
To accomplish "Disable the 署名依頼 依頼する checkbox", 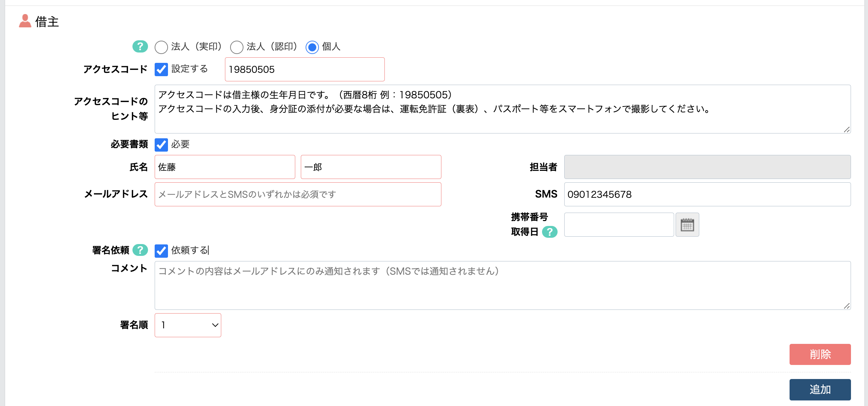I will 161,251.
